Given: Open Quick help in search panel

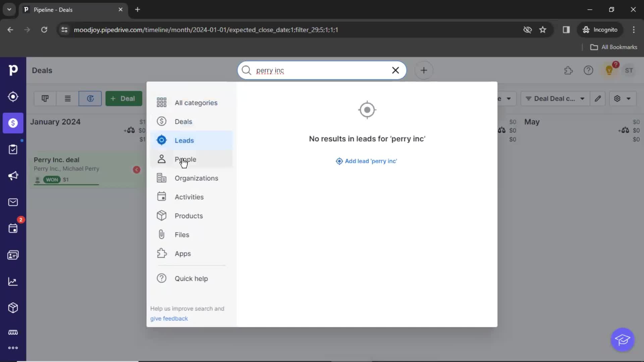Looking at the screenshot, I should (x=191, y=279).
